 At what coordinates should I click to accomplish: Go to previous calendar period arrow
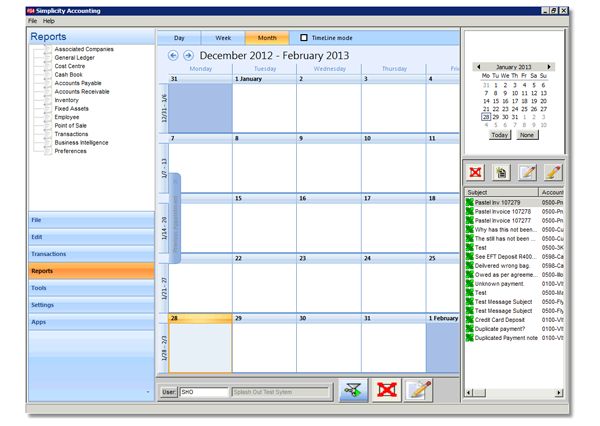pyautogui.click(x=173, y=55)
